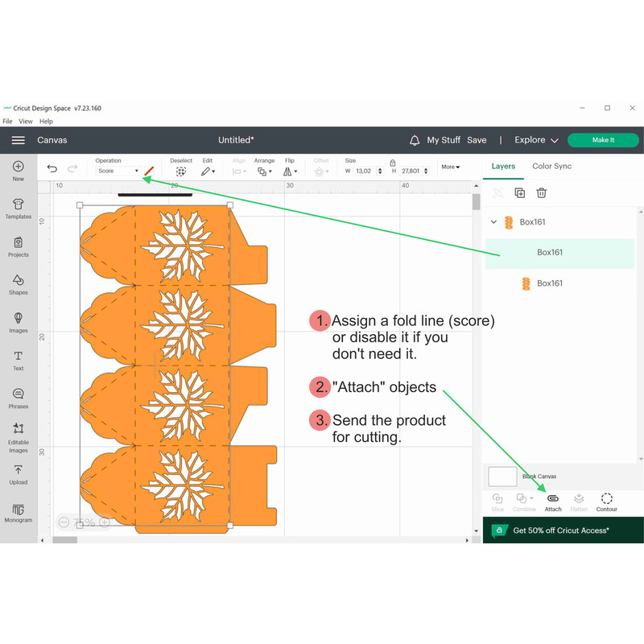The height and width of the screenshot is (644, 644).
Task: Collapse the Box161 group in Layers
Action: 493,221
